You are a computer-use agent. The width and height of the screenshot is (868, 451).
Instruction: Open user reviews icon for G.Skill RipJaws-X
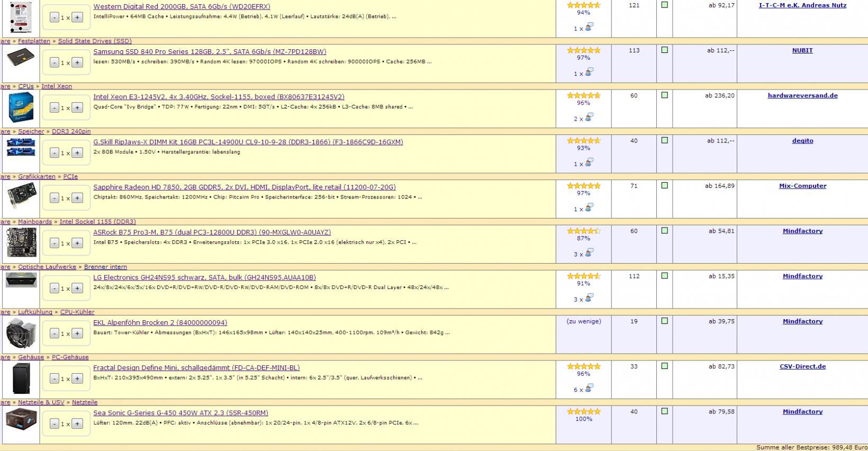(x=590, y=162)
